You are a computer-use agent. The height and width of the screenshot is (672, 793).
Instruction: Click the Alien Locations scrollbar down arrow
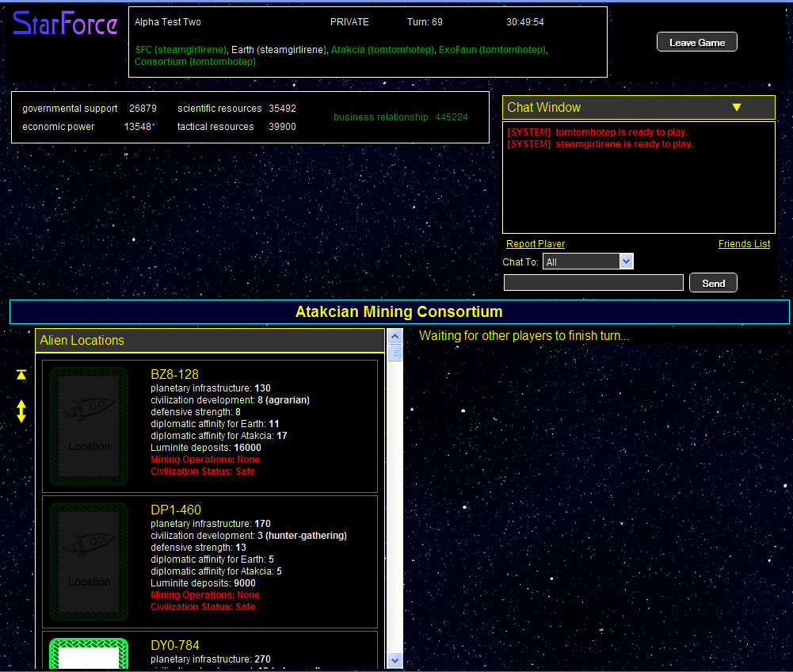[395, 659]
